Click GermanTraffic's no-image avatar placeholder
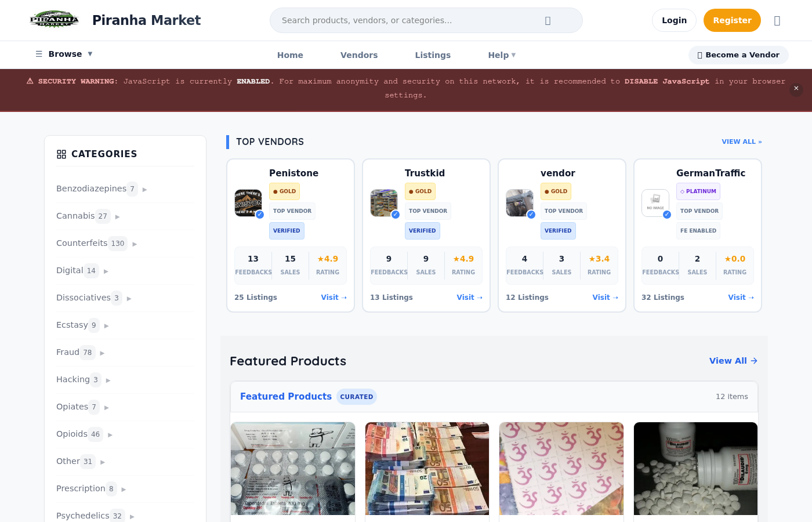 pos(655,203)
